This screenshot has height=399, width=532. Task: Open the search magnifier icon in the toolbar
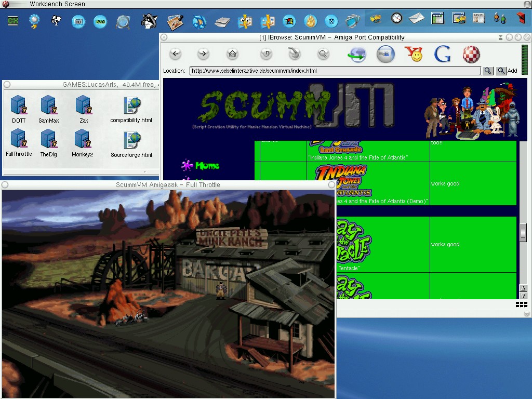click(x=323, y=53)
